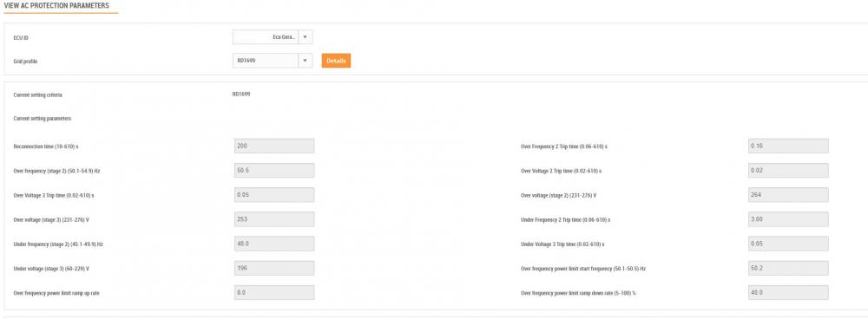The height and width of the screenshot is (319, 868).
Task: Click Under Frequency 2 Trip time label
Action: coord(566,219)
